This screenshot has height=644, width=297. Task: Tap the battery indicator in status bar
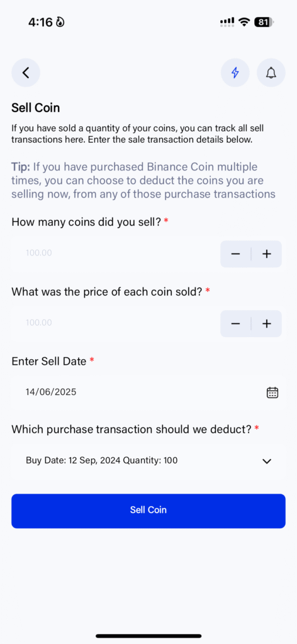click(x=264, y=22)
